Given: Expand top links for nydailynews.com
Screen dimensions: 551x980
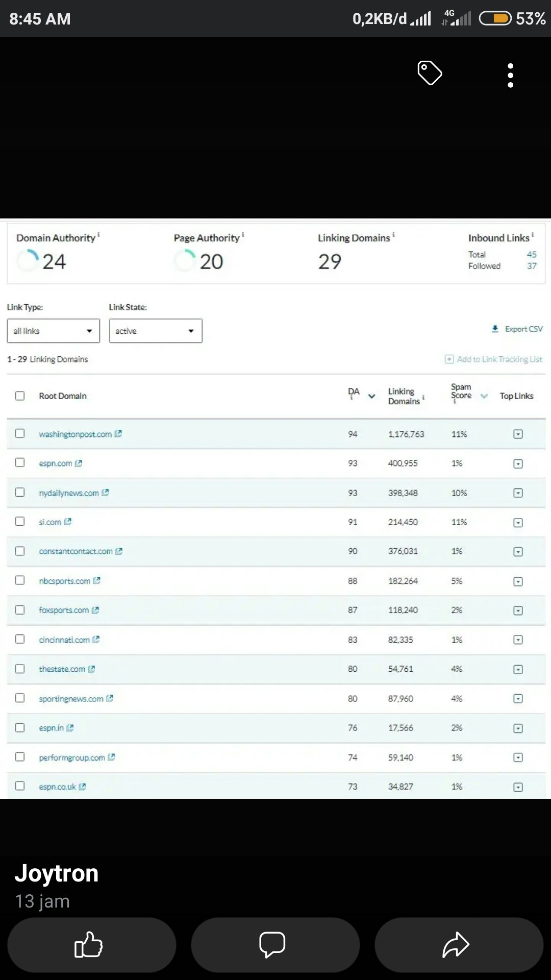Looking at the screenshot, I should (x=518, y=493).
